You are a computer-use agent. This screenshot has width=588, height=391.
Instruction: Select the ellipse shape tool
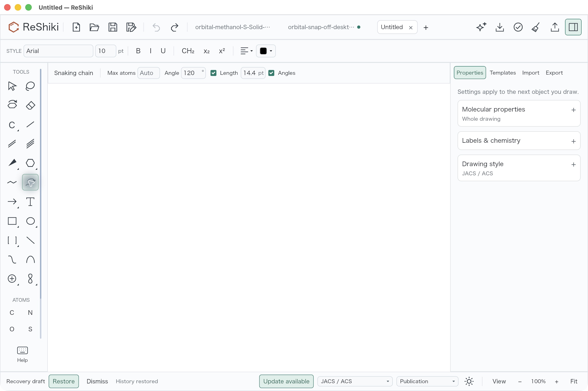[x=30, y=221]
